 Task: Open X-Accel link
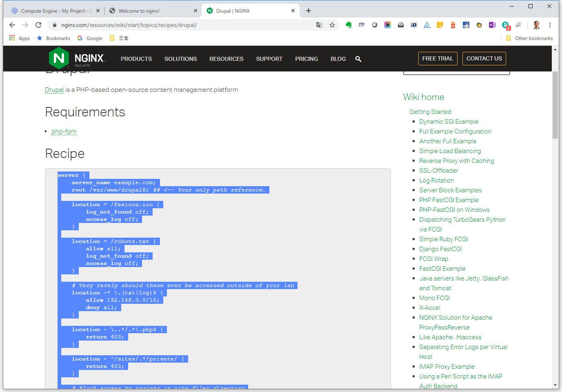[x=430, y=308]
